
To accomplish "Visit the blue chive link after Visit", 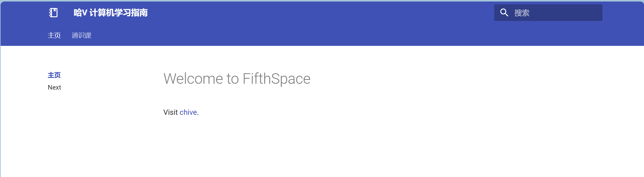I will pyautogui.click(x=188, y=112).
